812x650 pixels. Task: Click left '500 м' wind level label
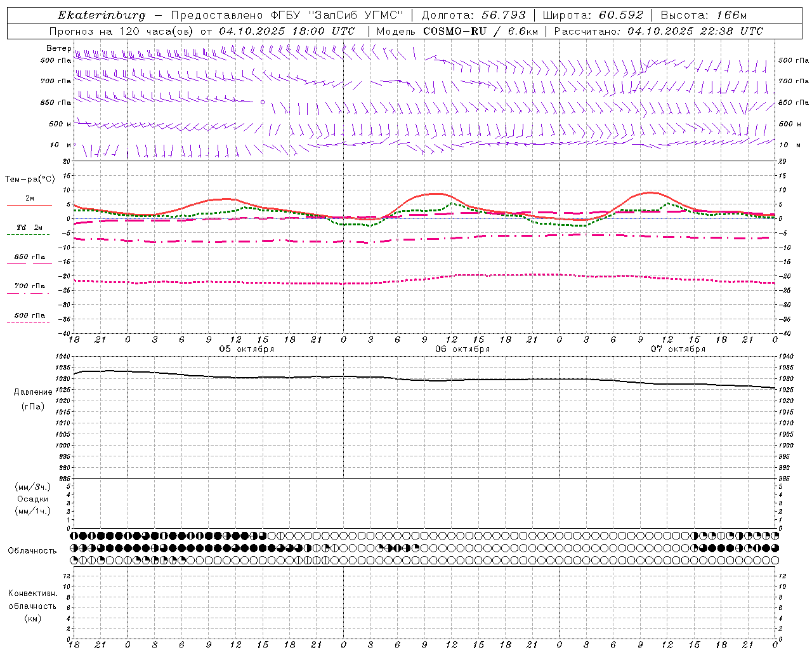click(x=60, y=124)
